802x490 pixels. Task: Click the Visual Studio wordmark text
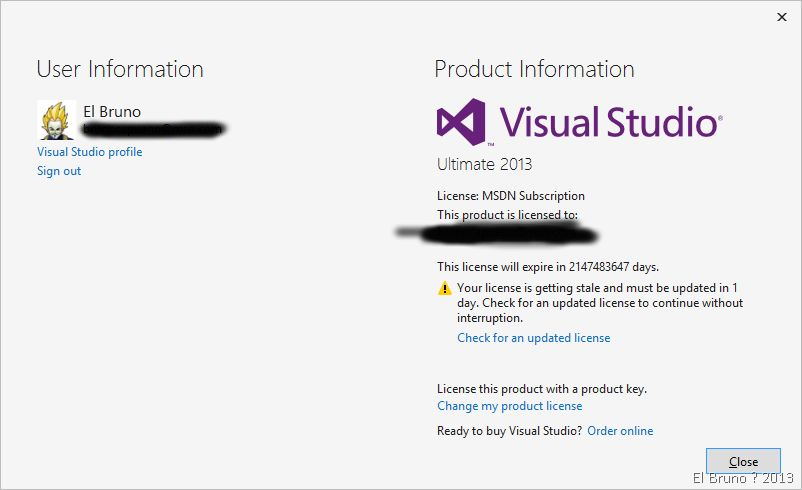coord(608,123)
